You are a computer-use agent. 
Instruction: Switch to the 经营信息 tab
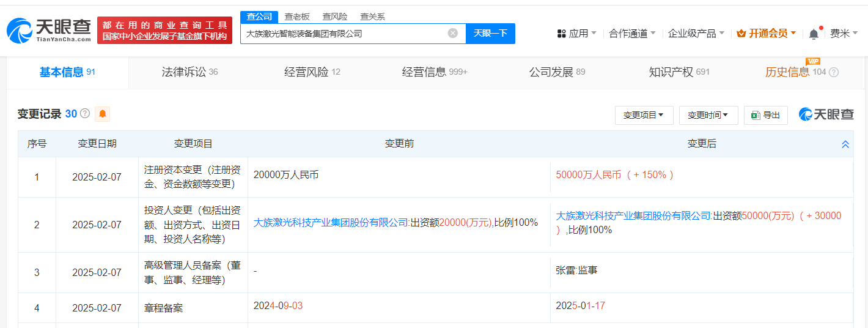click(435, 72)
